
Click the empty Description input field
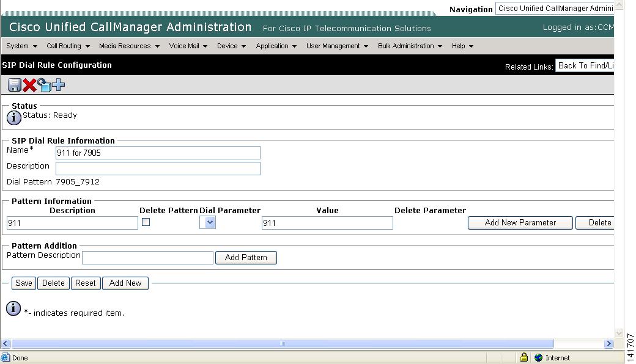pos(158,169)
